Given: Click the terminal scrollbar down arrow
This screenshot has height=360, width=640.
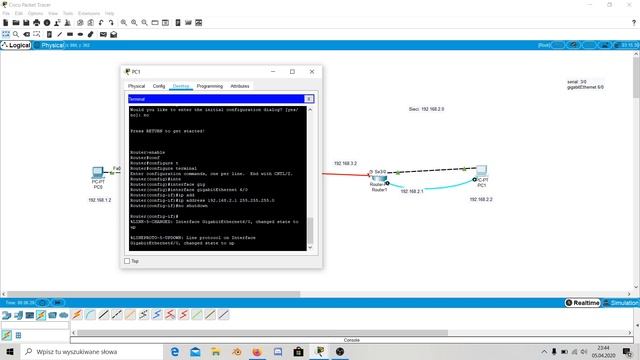Looking at the screenshot, I should coord(310,247).
